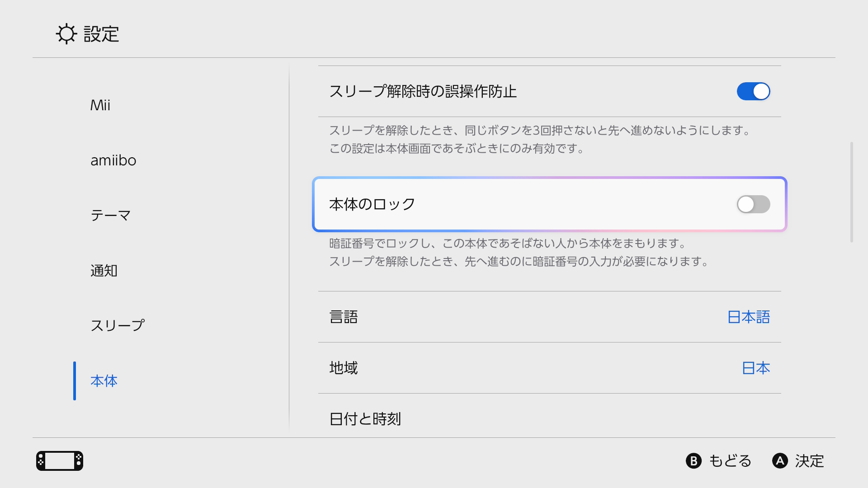Viewport: 868px width, 488px height.
Task: Open スリープ settings in the sidebar
Action: tap(118, 325)
